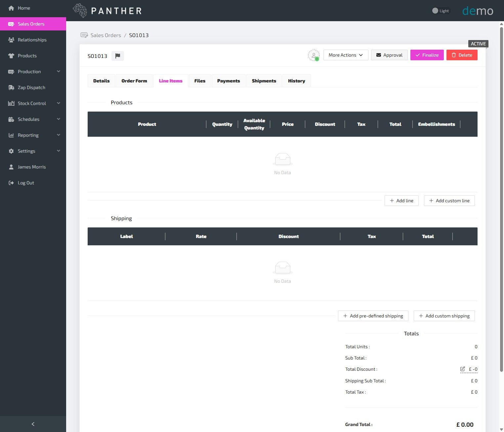Viewport: 504px width, 432px height.
Task: Click the Price column header
Action: (x=288, y=124)
